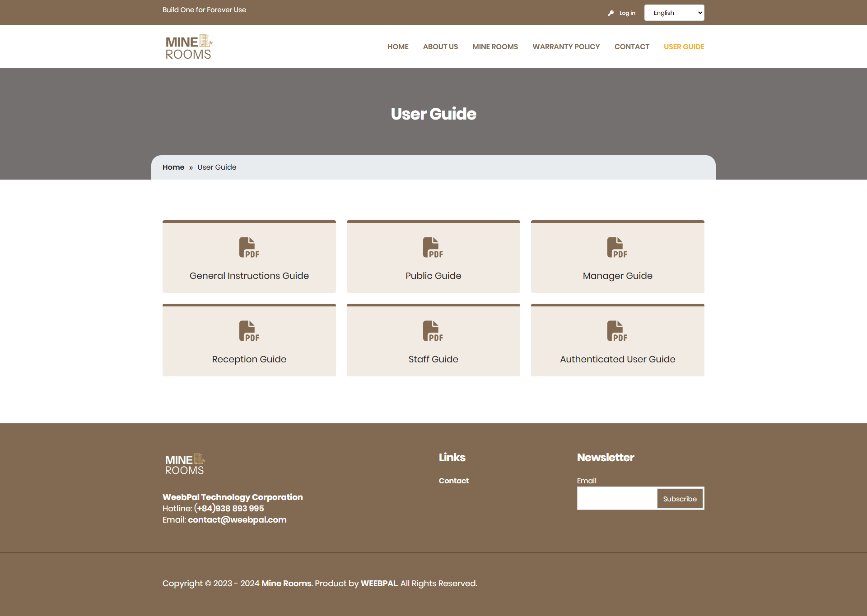The image size is (867, 616).
Task: Click the Home breadcrumb link
Action: [x=173, y=167]
